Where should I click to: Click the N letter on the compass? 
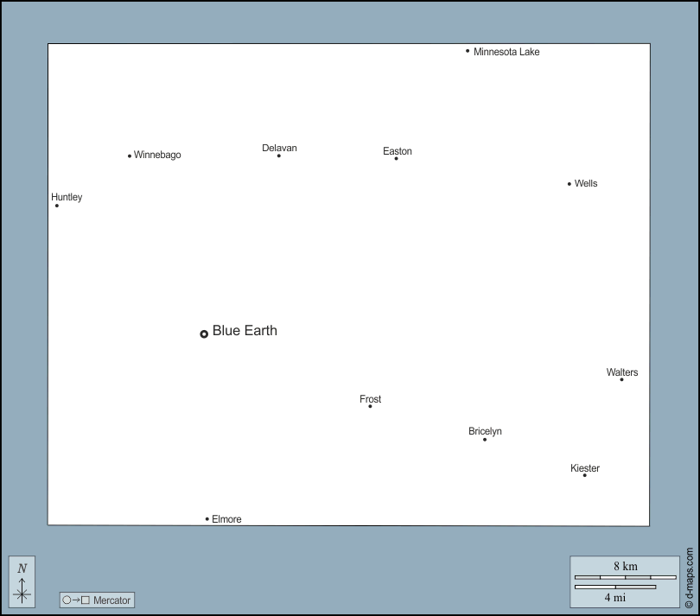point(22,568)
